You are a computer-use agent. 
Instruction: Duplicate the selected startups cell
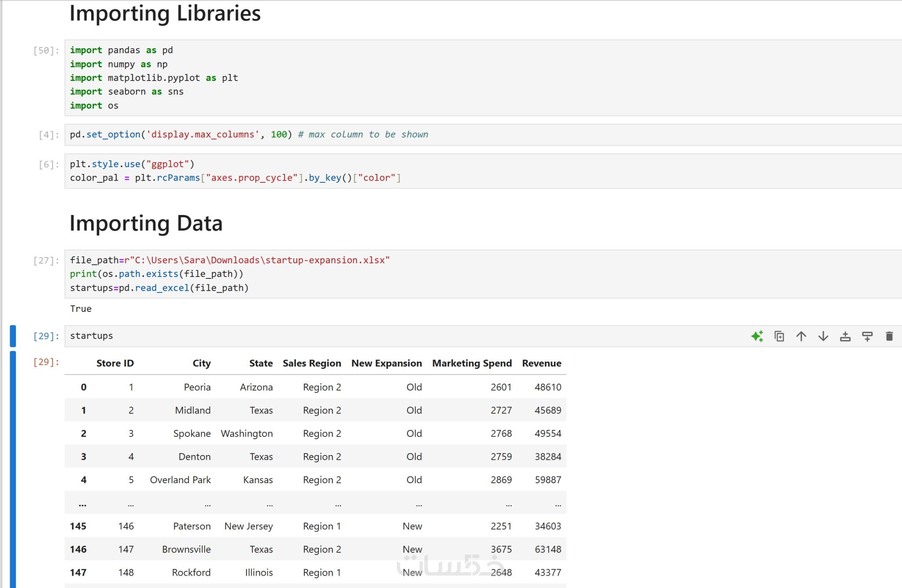pos(779,337)
